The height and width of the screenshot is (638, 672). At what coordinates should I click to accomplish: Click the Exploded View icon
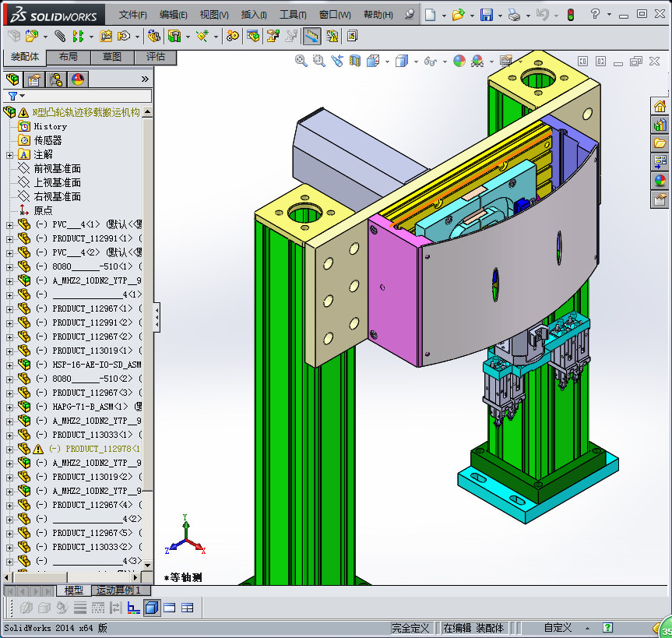(273, 36)
